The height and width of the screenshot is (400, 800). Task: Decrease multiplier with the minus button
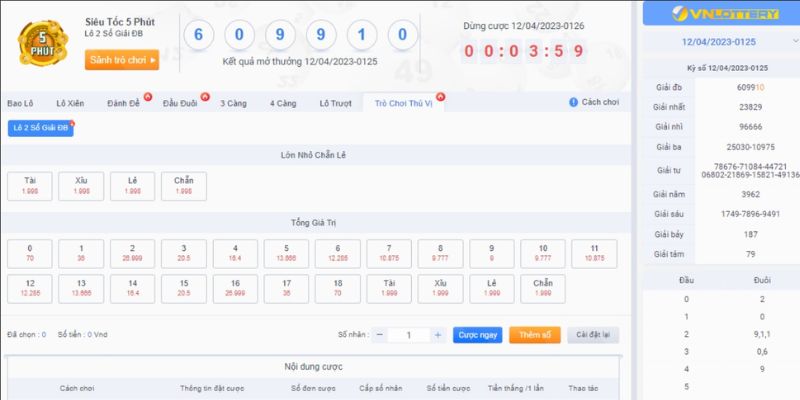(x=380, y=335)
